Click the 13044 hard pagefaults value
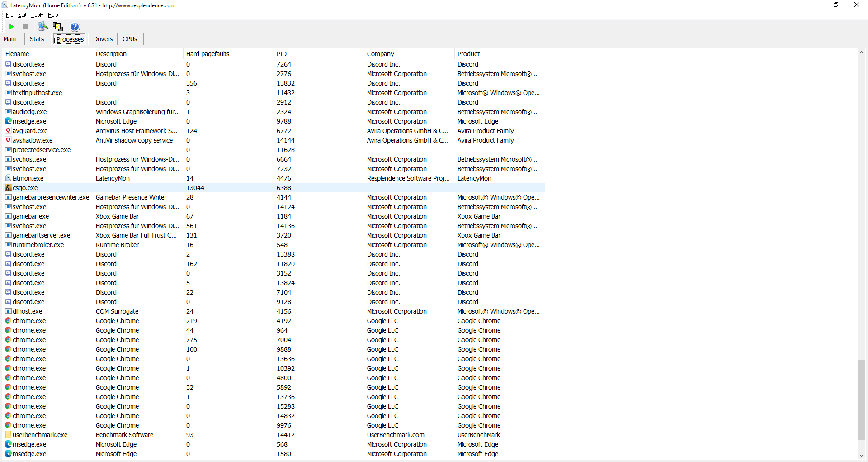This screenshot has width=868, height=462. pos(195,188)
